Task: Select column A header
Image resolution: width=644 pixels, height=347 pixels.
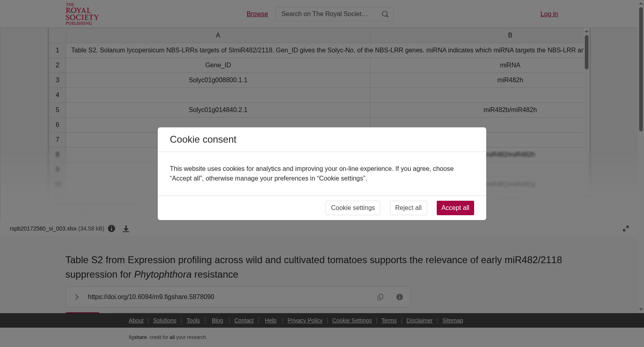Action: click(x=218, y=35)
